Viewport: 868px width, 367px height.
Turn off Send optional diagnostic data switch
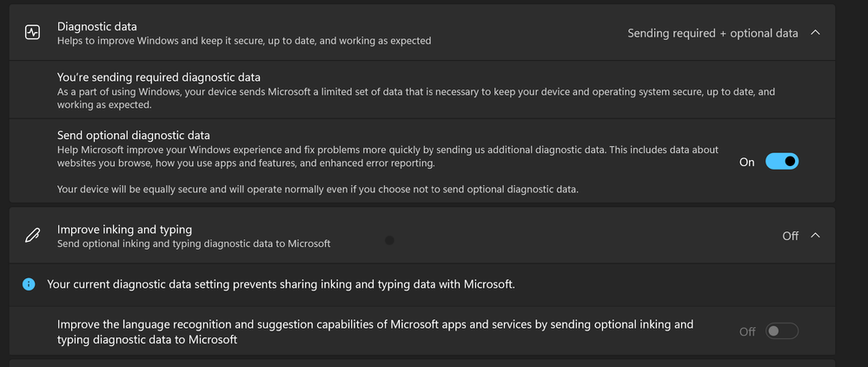pos(781,162)
